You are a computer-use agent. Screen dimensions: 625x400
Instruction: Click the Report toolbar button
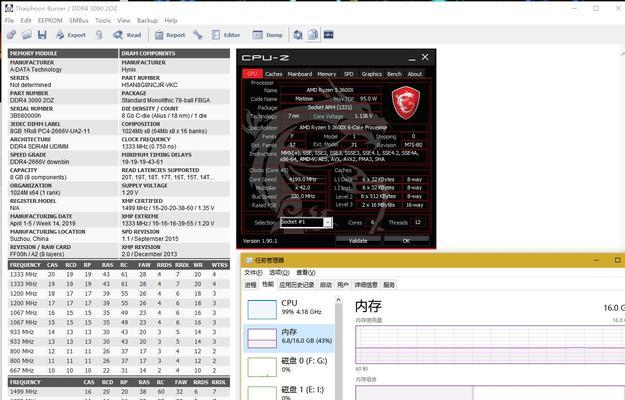point(170,35)
